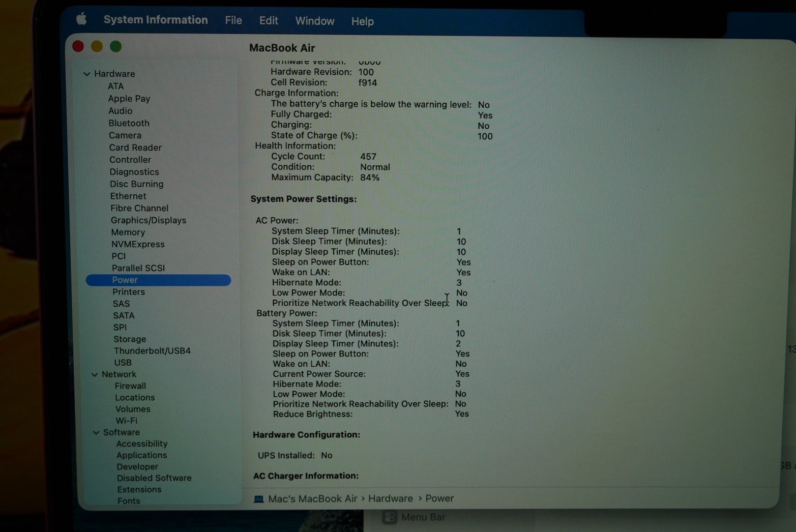Click the Maximum Capacity value 84%

coord(370,178)
